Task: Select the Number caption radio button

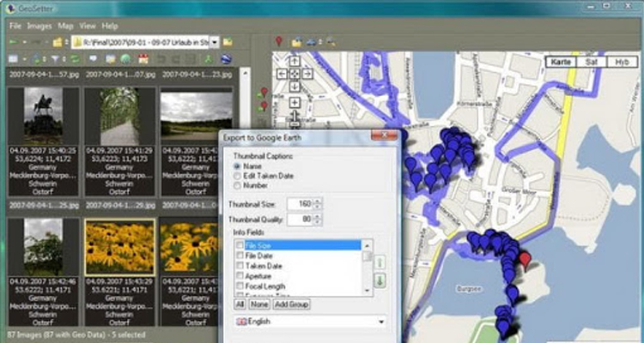Action: (x=237, y=186)
